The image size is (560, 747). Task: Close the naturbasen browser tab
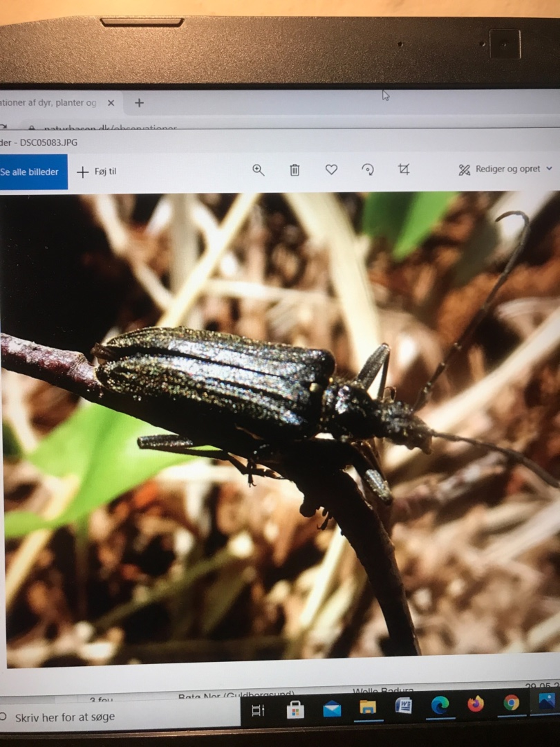[x=111, y=103]
